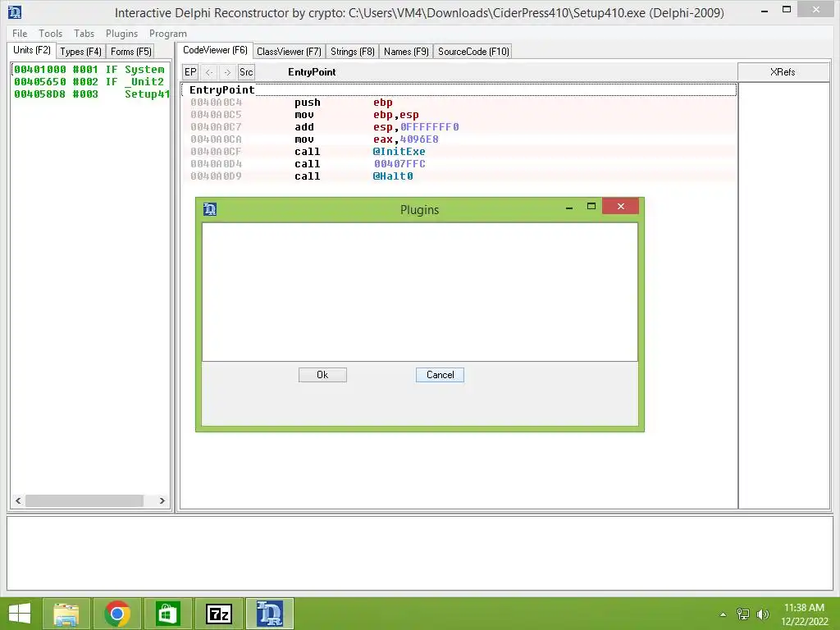Click the IDR taskbar icon
The width and height of the screenshot is (840, 630).
[x=269, y=614]
